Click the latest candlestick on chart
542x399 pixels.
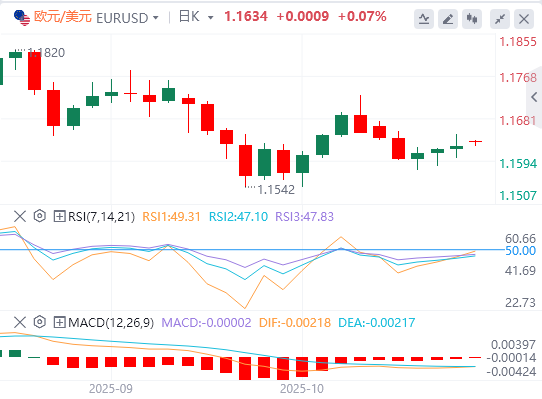click(476, 142)
